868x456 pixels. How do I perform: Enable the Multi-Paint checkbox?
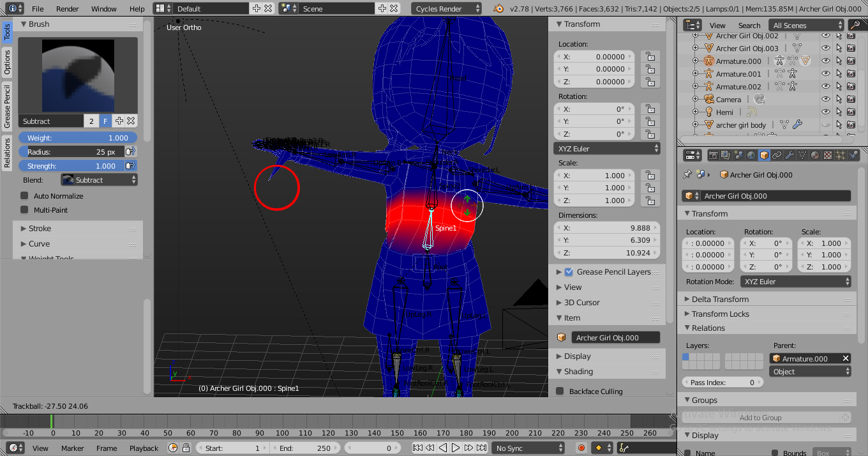[x=24, y=210]
